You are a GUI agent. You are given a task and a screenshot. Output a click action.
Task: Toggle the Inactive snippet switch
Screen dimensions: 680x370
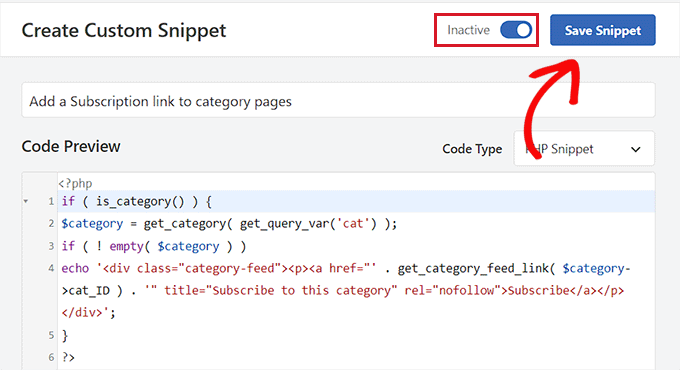click(x=516, y=30)
